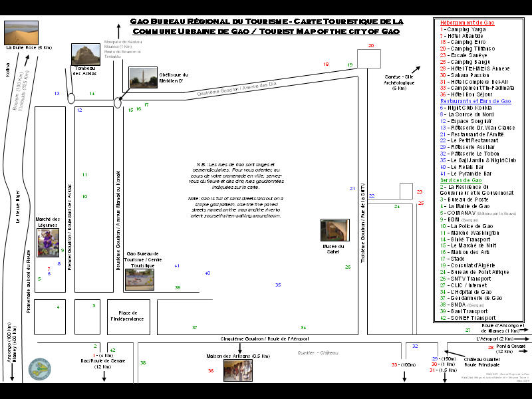Click legend entry 'Camping Bangu'
Image resolution: width=532 pixels, height=399 pixels.
465,62
